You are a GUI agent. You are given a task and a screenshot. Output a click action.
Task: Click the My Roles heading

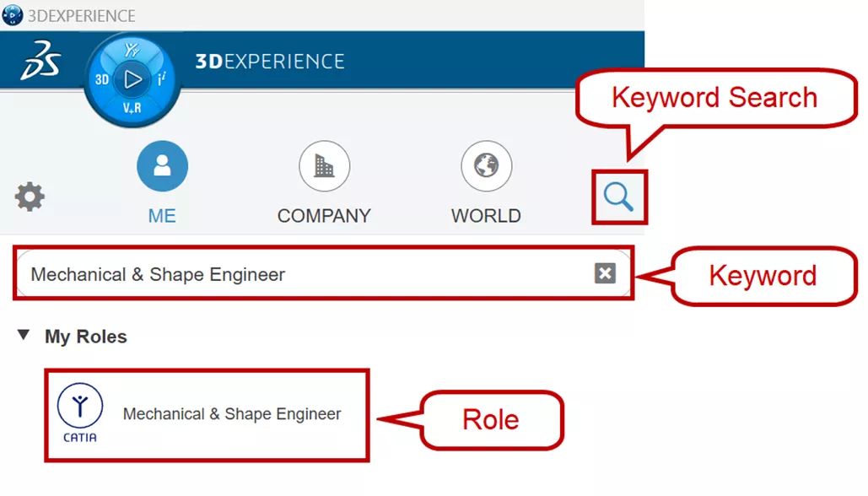86,337
